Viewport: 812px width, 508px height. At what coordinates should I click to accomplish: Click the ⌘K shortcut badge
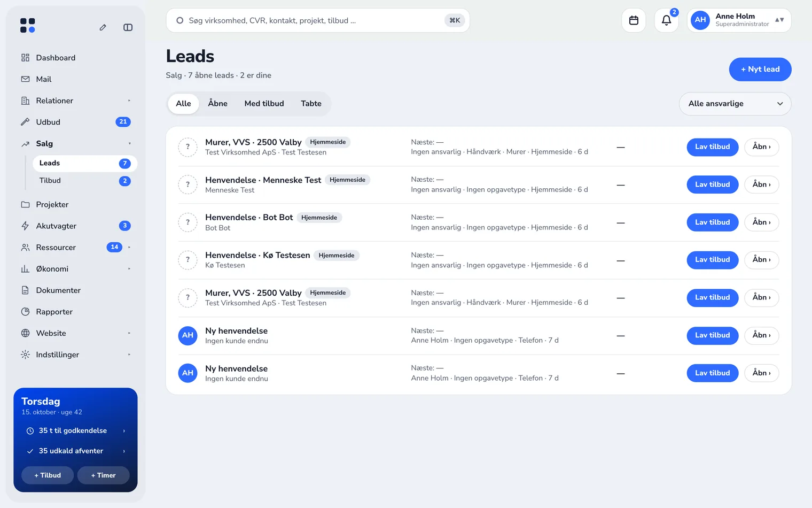point(455,20)
